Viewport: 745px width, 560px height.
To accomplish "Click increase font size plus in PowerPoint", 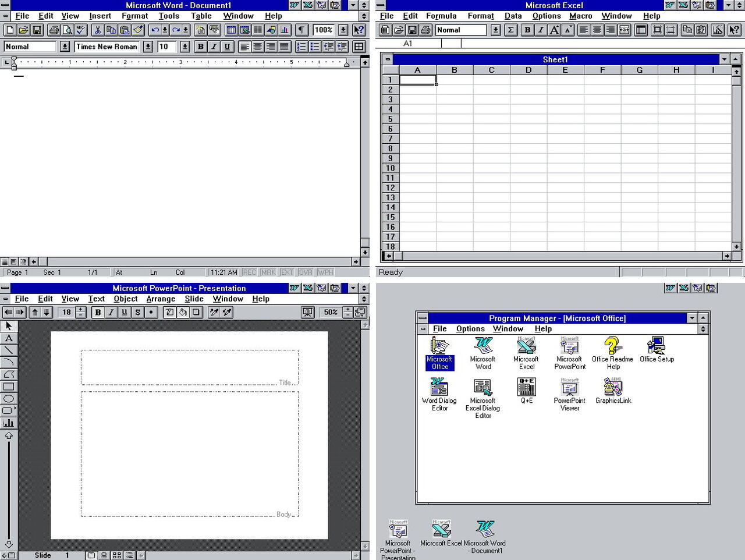I will [x=81, y=310].
